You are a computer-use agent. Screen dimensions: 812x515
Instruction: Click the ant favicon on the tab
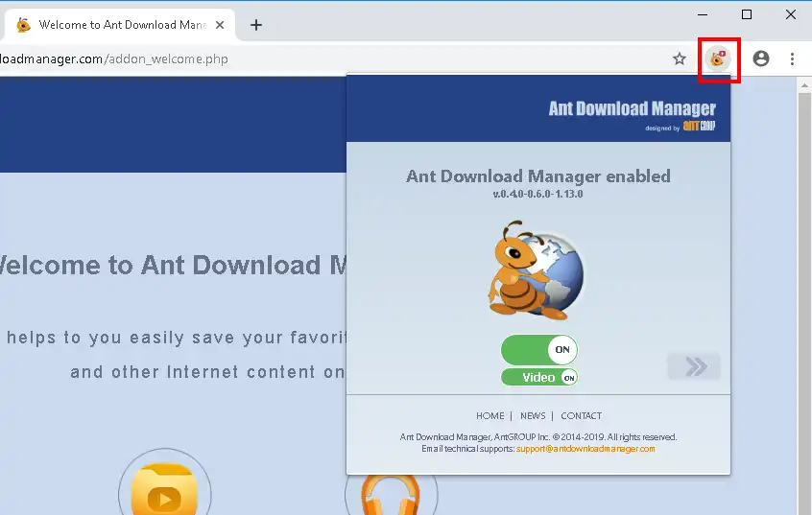tap(23, 25)
